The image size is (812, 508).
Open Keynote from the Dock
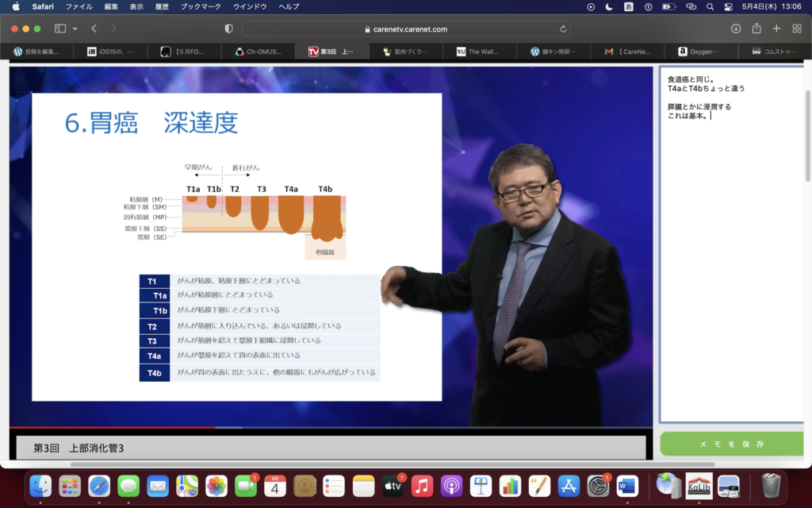point(481,486)
